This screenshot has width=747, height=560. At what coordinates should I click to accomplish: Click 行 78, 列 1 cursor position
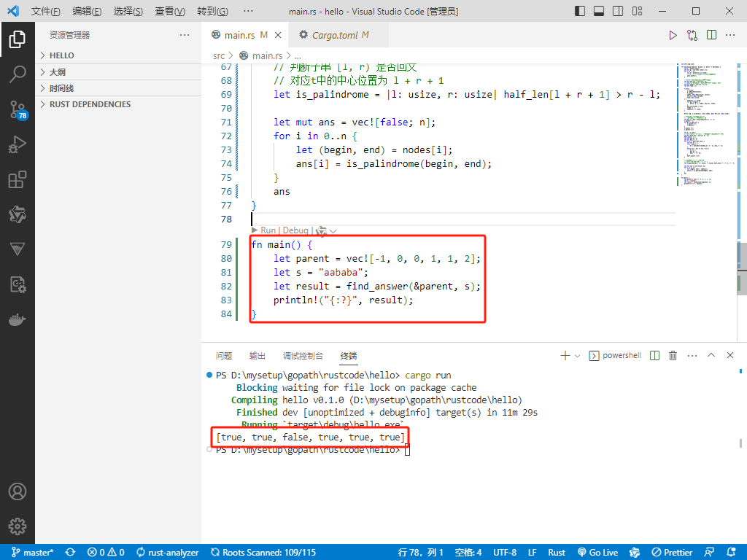click(420, 553)
